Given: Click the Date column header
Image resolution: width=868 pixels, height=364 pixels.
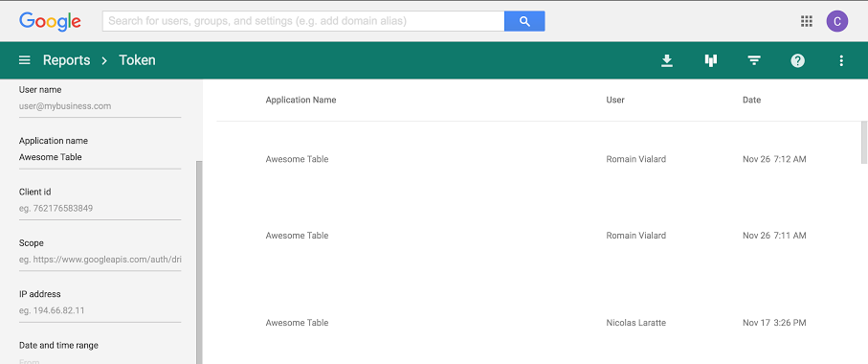Looking at the screenshot, I should 752,100.
